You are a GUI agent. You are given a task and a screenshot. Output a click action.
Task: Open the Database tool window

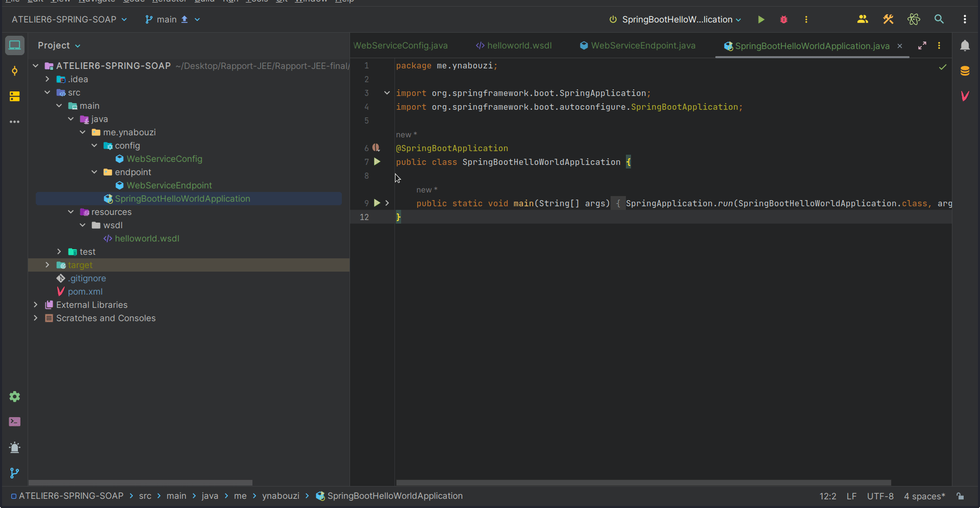(964, 71)
